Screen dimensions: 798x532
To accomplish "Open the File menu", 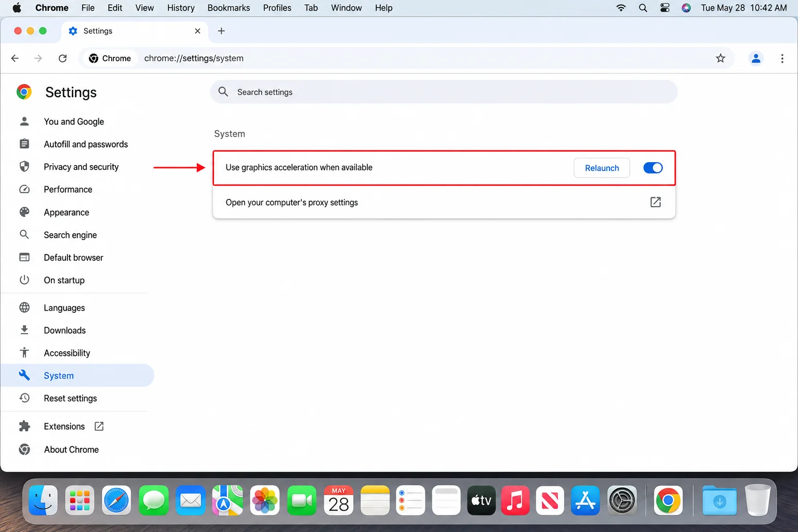I will (88, 8).
